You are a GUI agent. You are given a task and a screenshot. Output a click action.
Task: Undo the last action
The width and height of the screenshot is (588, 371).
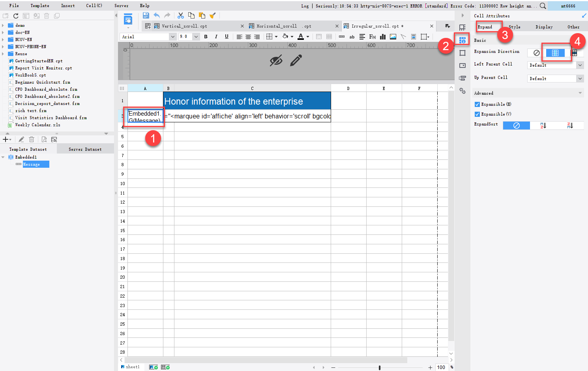point(157,15)
